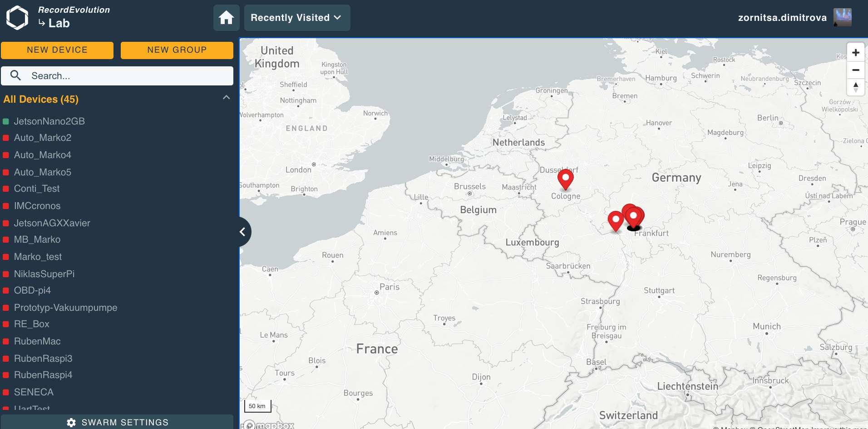The image size is (868, 429).
Task: Collapse the All Devices list
Action: click(x=226, y=98)
